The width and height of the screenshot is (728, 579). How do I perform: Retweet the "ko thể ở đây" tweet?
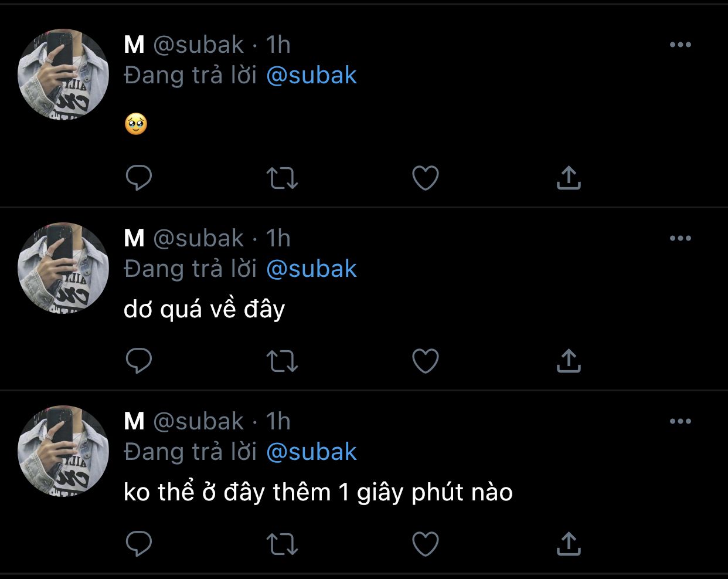(x=282, y=544)
